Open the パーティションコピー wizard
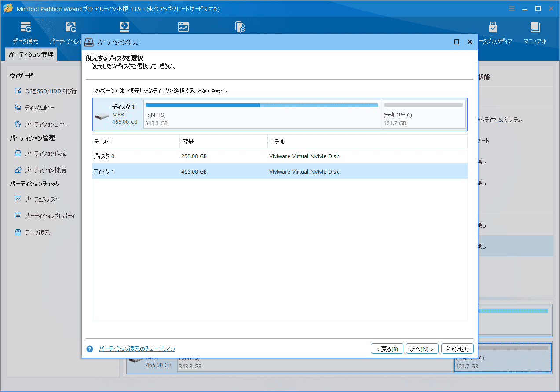 tap(46, 124)
